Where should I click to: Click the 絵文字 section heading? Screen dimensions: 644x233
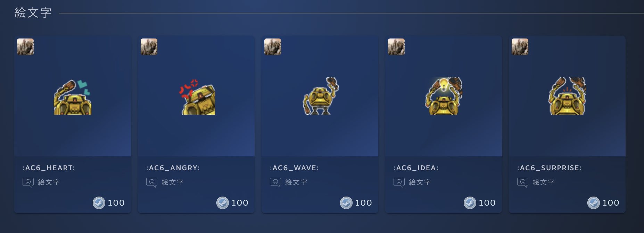click(33, 13)
